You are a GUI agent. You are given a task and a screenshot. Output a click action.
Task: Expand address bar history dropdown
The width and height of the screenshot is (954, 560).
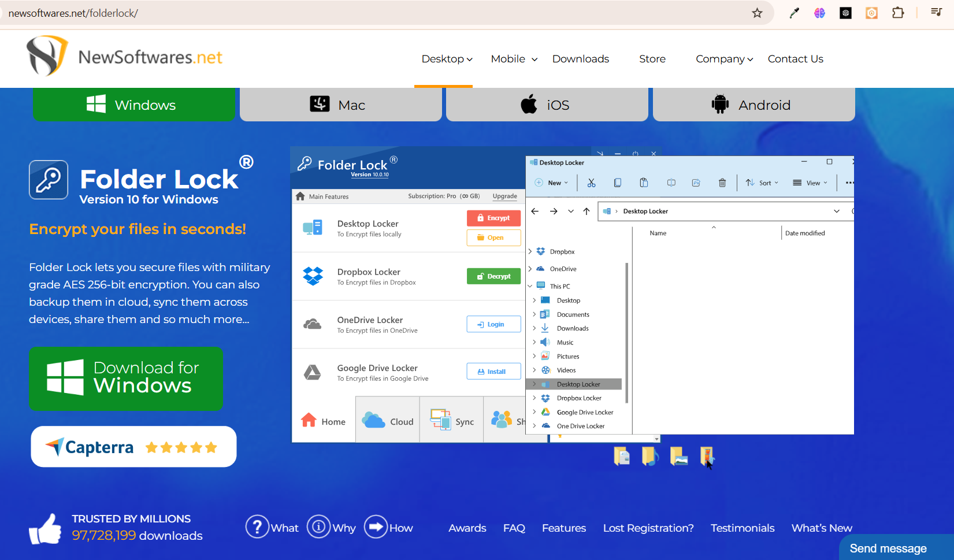(837, 211)
